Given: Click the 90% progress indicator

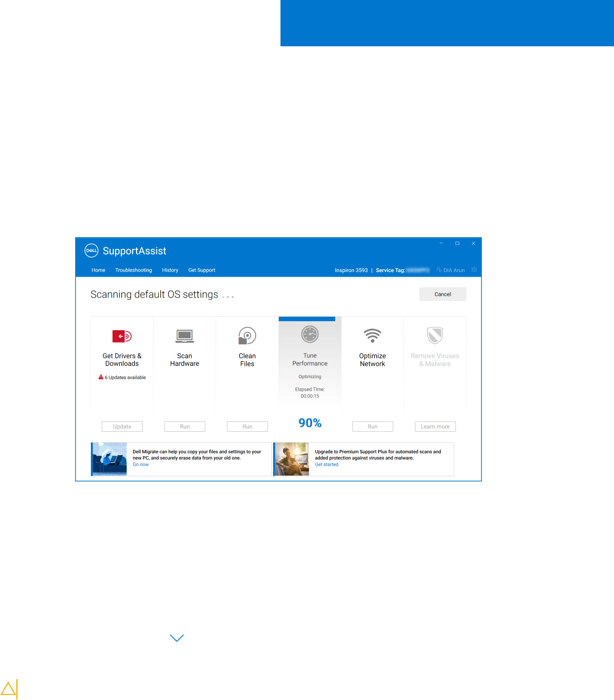Looking at the screenshot, I should 310,423.
